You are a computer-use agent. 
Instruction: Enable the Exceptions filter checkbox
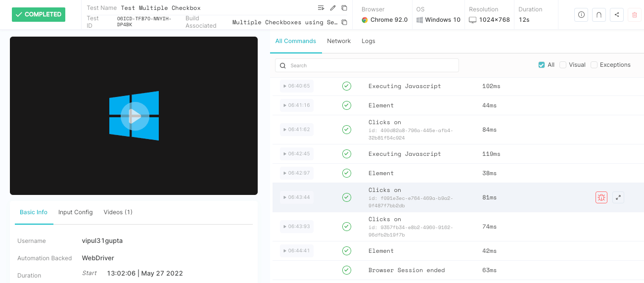(594, 65)
